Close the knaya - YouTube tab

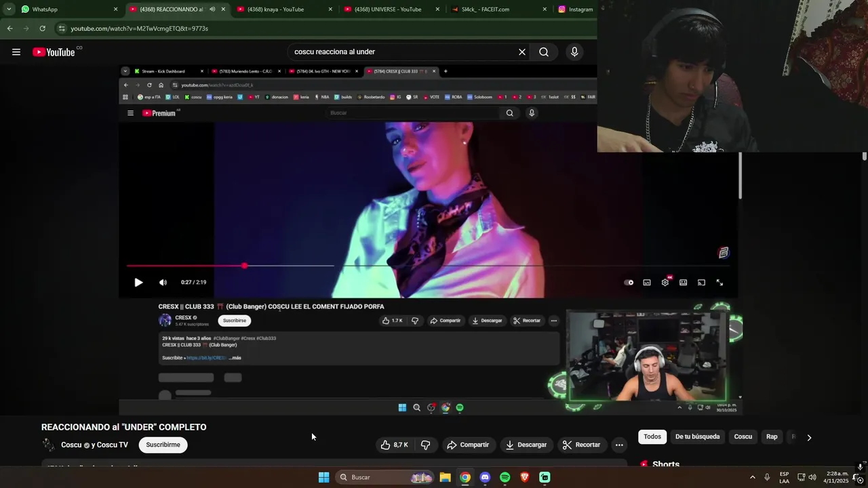pyautogui.click(x=330, y=9)
